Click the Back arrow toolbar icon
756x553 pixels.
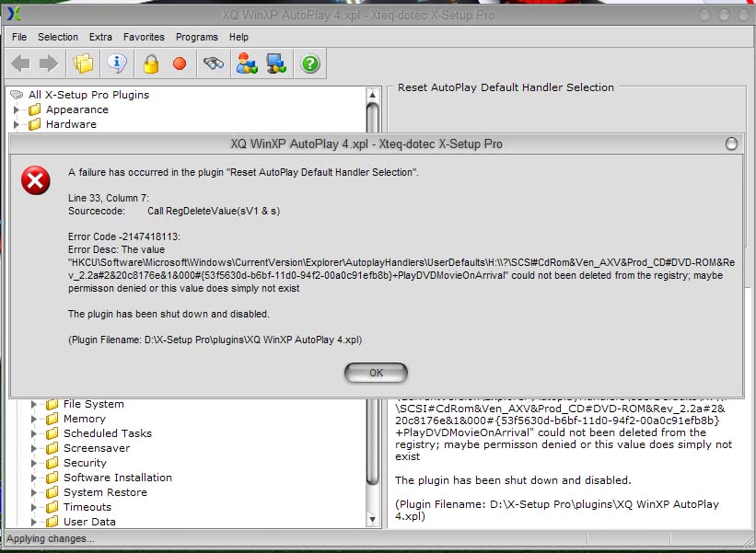[21, 63]
